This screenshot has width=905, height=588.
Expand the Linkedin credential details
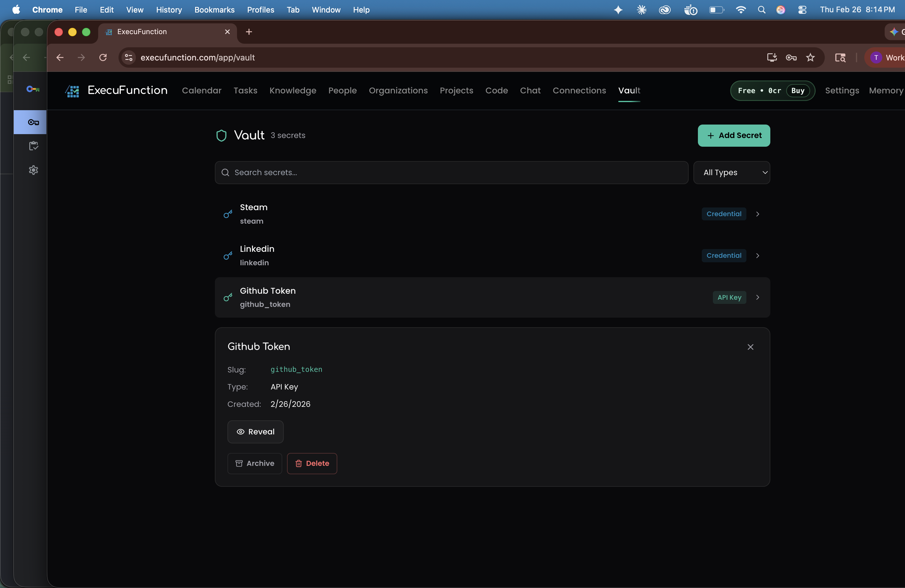click(757, 255)
